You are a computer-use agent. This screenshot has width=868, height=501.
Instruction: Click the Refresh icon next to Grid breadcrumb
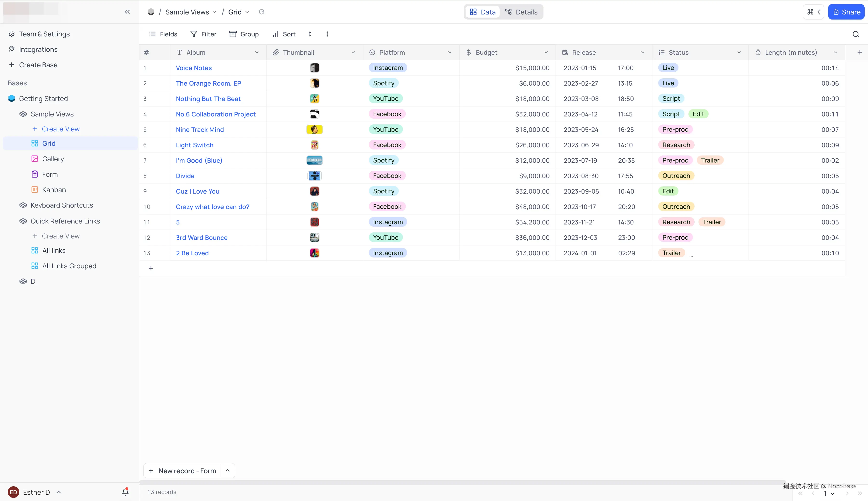click(261, 11)
